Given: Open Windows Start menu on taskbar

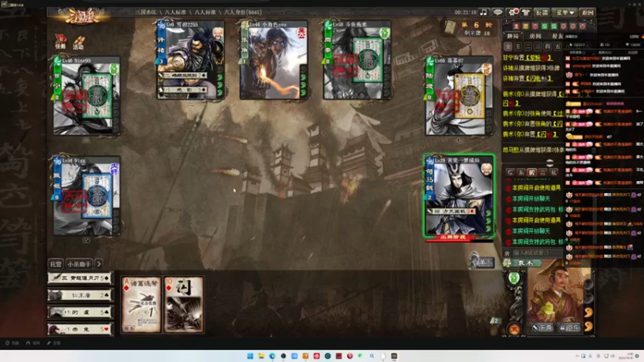Looking at the screenshot, I should [x=250, y=356].
